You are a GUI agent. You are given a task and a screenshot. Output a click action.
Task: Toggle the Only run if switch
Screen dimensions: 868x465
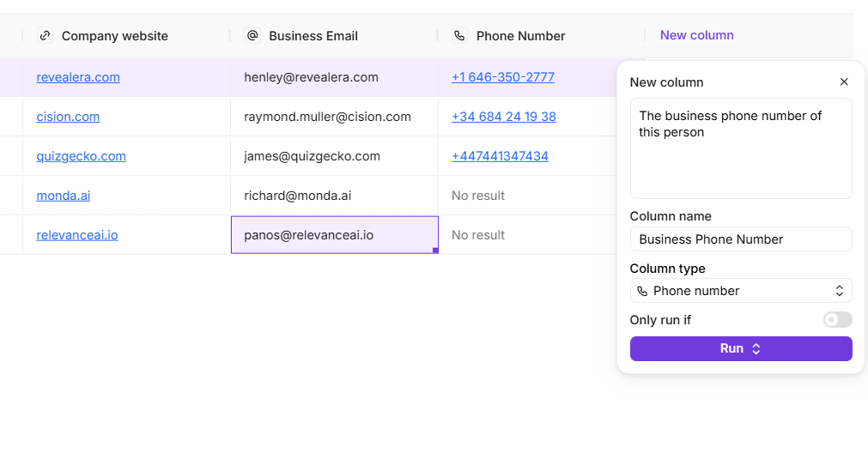pos(837,320)
